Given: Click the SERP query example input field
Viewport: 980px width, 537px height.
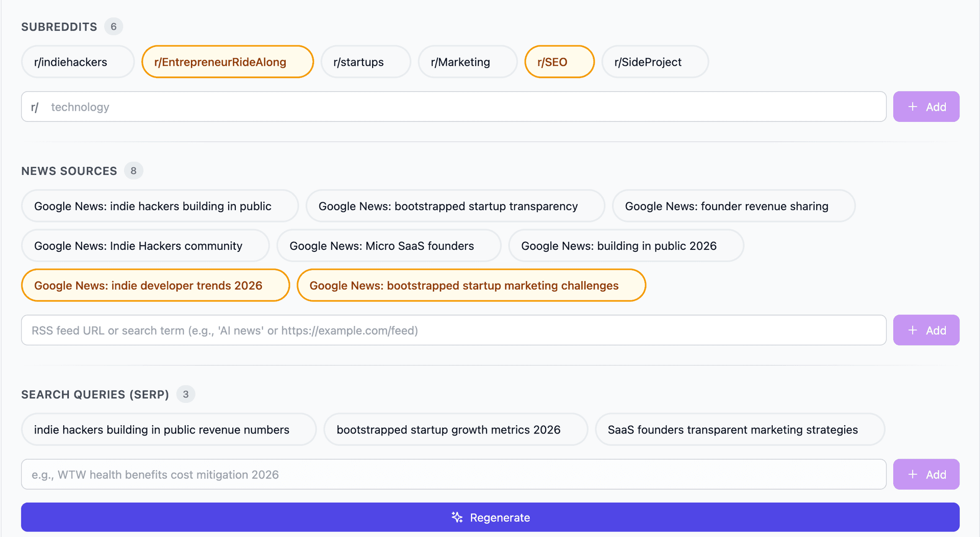Looking at the screenshot, I should point(453,474).
